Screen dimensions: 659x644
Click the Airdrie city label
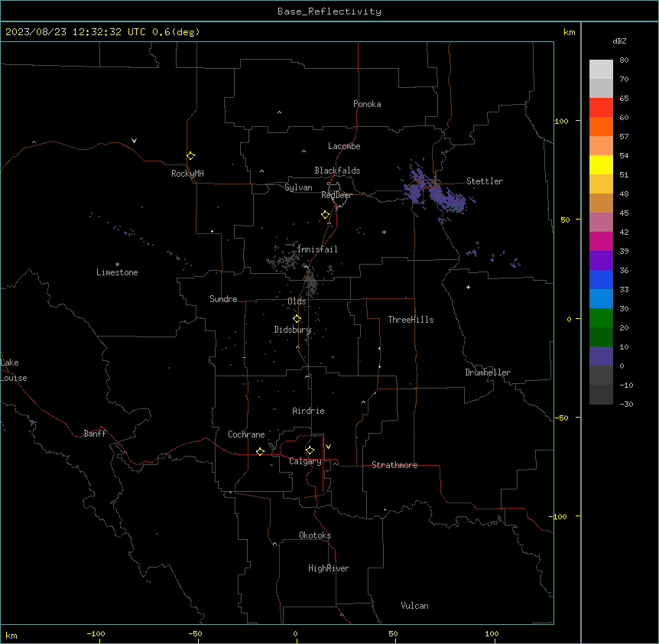309,411
